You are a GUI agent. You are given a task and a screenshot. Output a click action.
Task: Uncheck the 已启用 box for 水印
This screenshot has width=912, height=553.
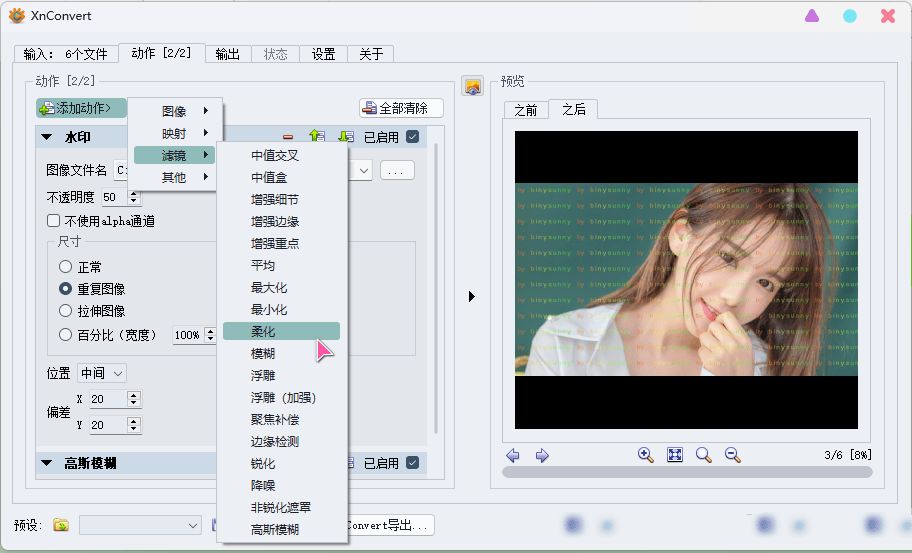(412, 137)
